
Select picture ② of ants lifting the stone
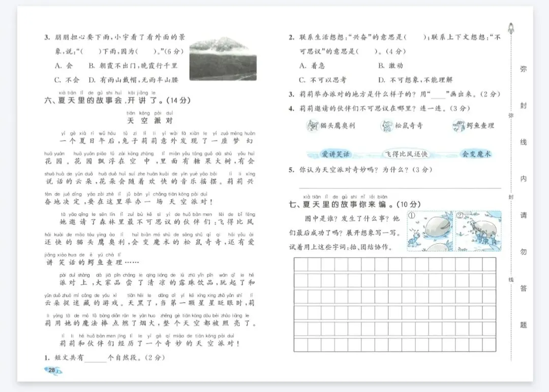coord(478,231)
